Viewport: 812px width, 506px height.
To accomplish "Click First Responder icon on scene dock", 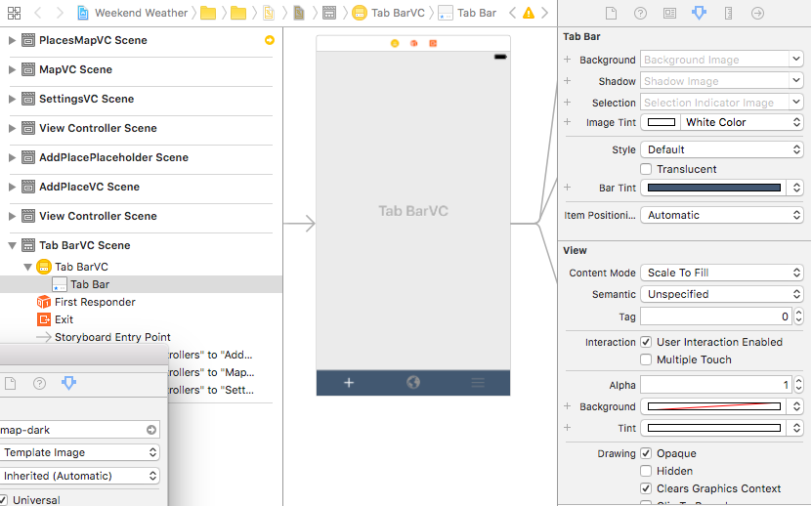I will coord(413,44).
